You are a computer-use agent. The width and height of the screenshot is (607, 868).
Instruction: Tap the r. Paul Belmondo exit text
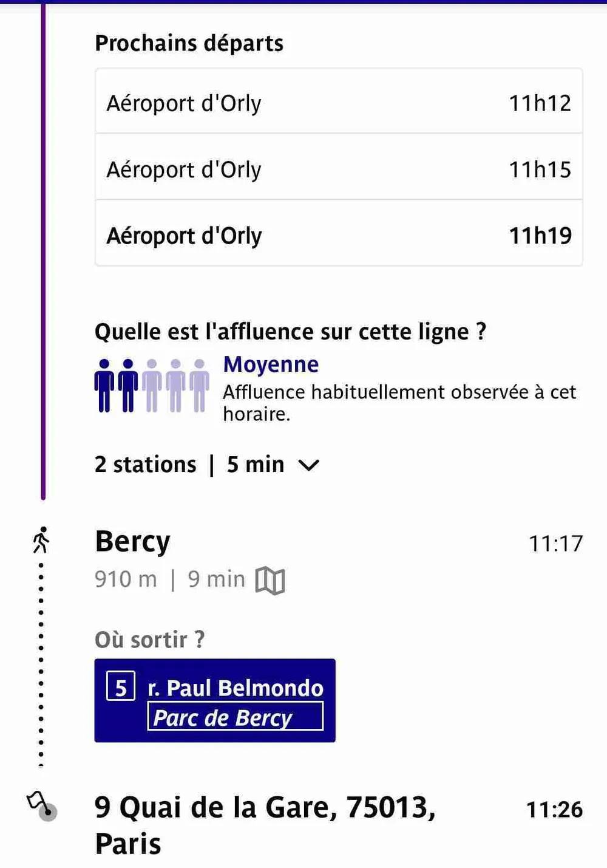(236, 688)
